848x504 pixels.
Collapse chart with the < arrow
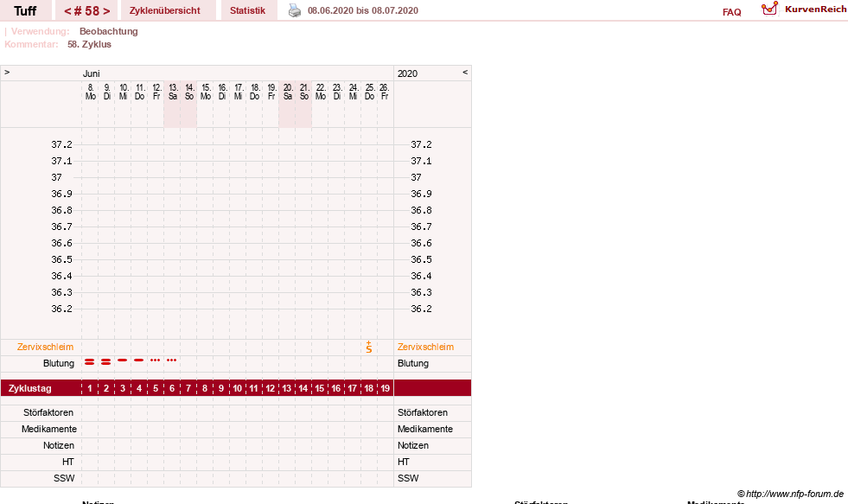(x=465, y=72)
